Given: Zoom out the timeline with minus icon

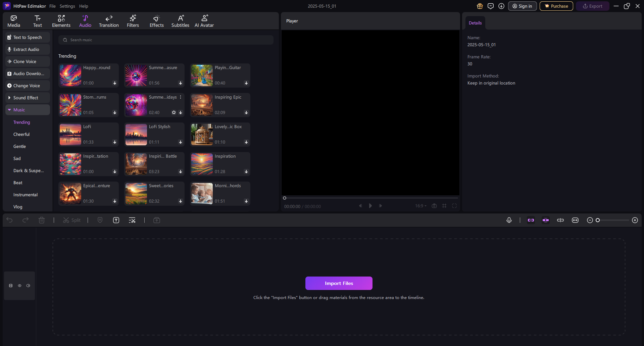Looking at the screenshot, I should 590,220.
